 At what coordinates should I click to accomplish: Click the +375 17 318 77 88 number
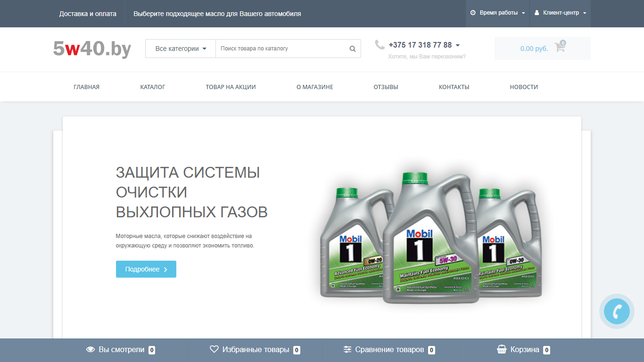click(420, 45)
